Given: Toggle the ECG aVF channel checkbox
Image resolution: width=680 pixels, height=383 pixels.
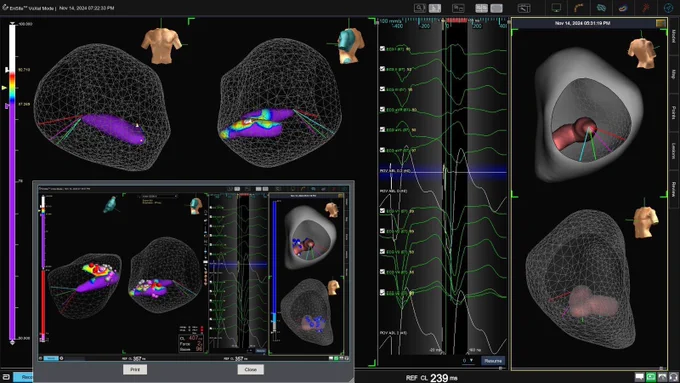Looking at the screenshot, I should 382,150.
